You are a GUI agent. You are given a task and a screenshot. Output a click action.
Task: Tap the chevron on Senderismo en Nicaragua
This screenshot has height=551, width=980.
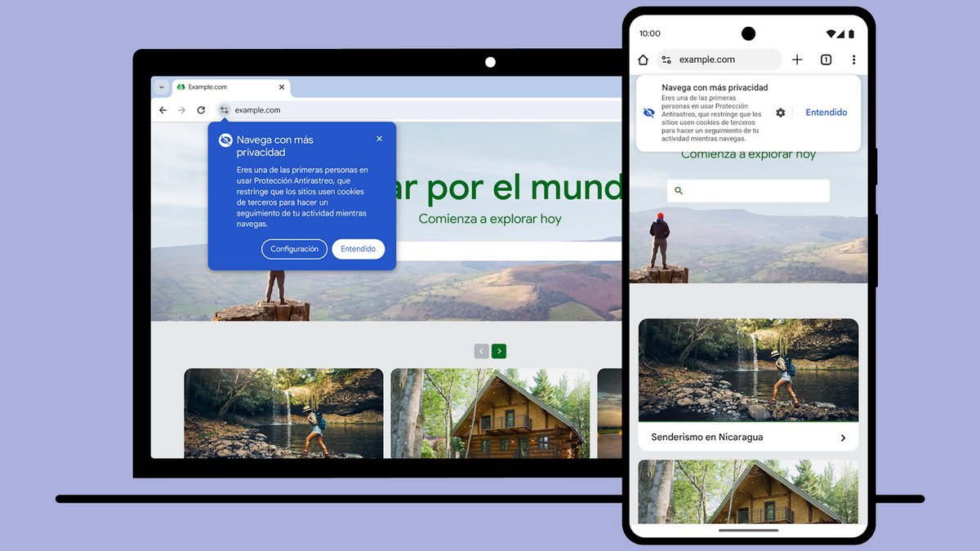tap(844, 438)
